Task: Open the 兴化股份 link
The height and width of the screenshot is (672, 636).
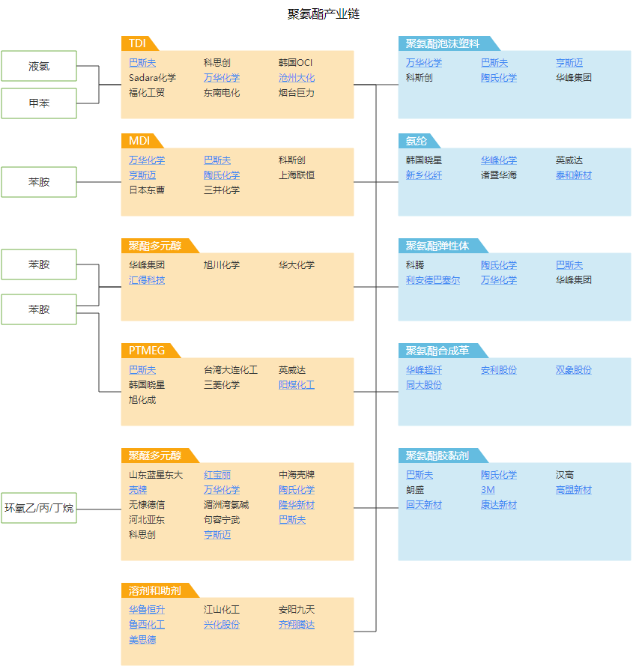Action: (222, 625)
